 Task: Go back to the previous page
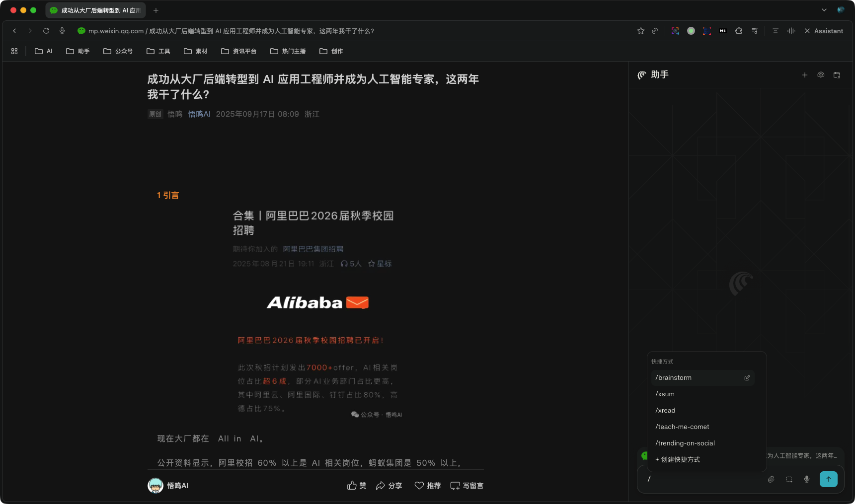[14, 31]
